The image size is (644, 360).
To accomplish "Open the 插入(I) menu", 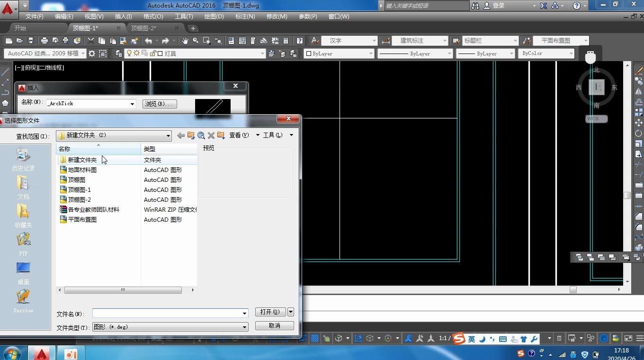I will 123,16.
